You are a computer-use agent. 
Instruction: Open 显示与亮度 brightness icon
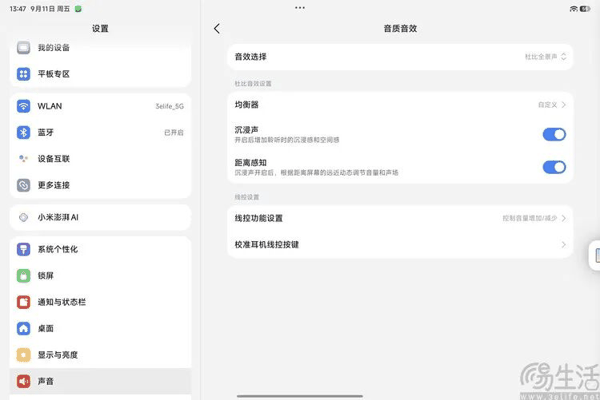click(23, 355)
